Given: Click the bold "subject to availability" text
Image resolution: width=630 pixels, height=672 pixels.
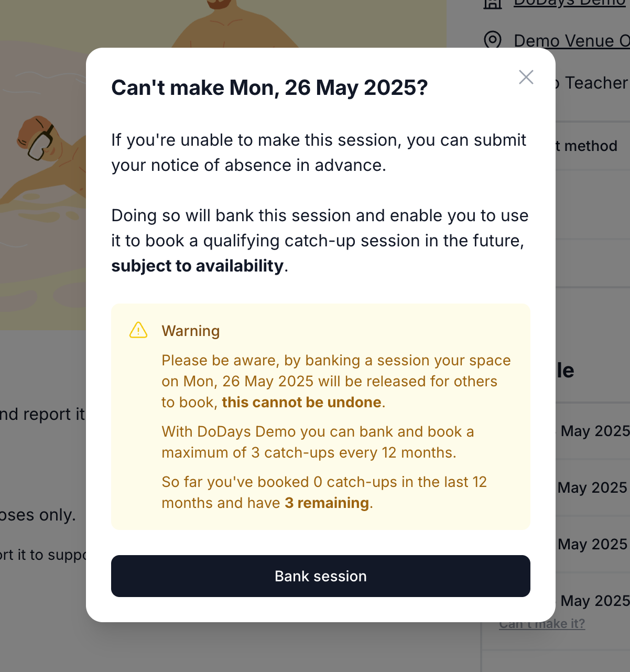Looking at the screenshot, I should tap(197, 266).
